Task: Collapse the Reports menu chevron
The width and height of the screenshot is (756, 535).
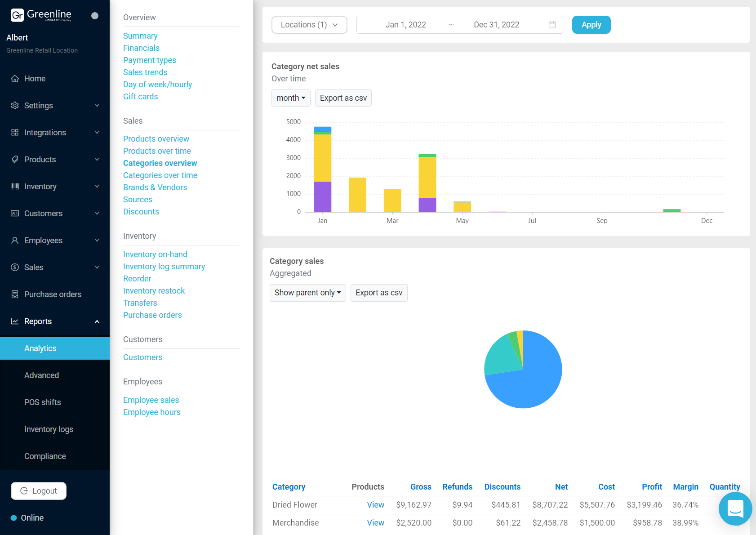Action: (x=97, y=321)
